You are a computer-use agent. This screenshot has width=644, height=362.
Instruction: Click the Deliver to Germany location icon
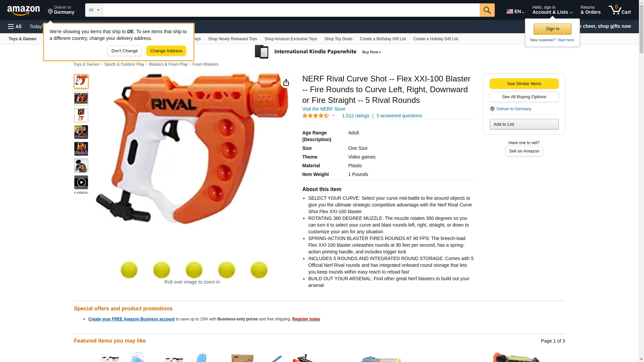[x=492, y=109]
